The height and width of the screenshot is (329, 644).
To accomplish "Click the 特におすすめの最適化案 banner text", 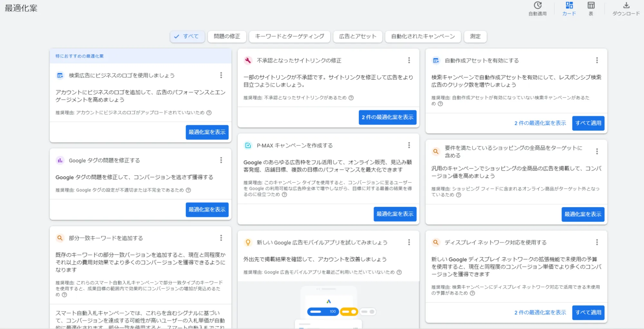I will (x=80, y=56).
